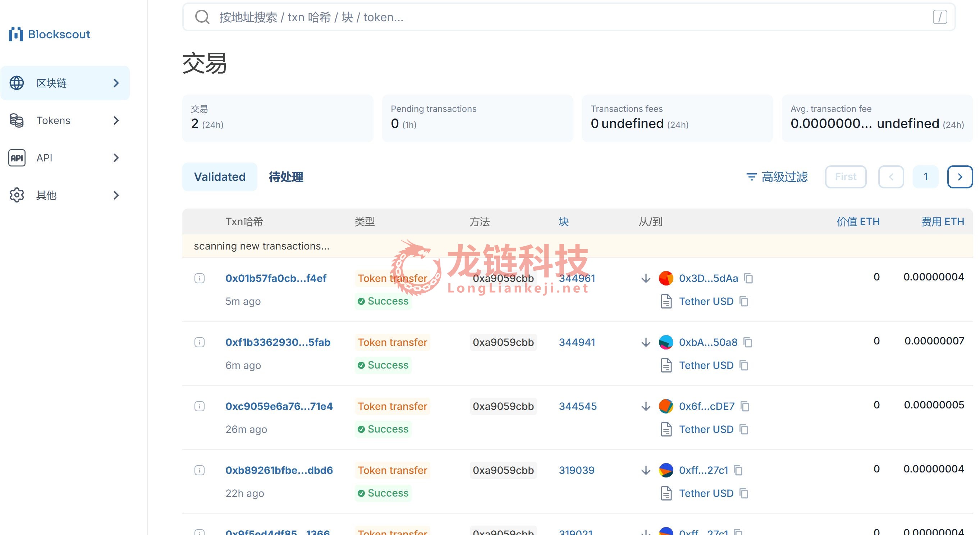The width and height of the screenshot is (980, 535).
Task: Copy Tether USD address in block 344545 row
Action: [x=744, y=429]
